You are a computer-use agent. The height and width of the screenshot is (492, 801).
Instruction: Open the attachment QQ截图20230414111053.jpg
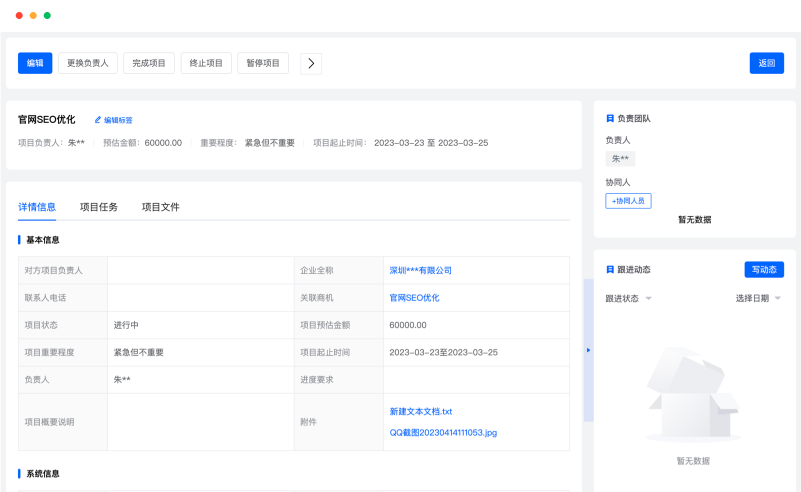click(x=443, y=433)
